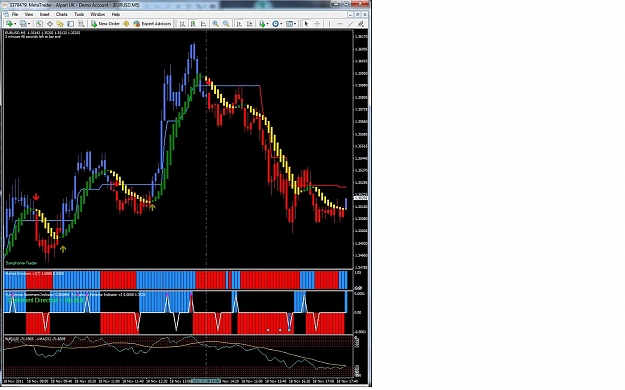Toggle chart auto scroll

(239, 24)
